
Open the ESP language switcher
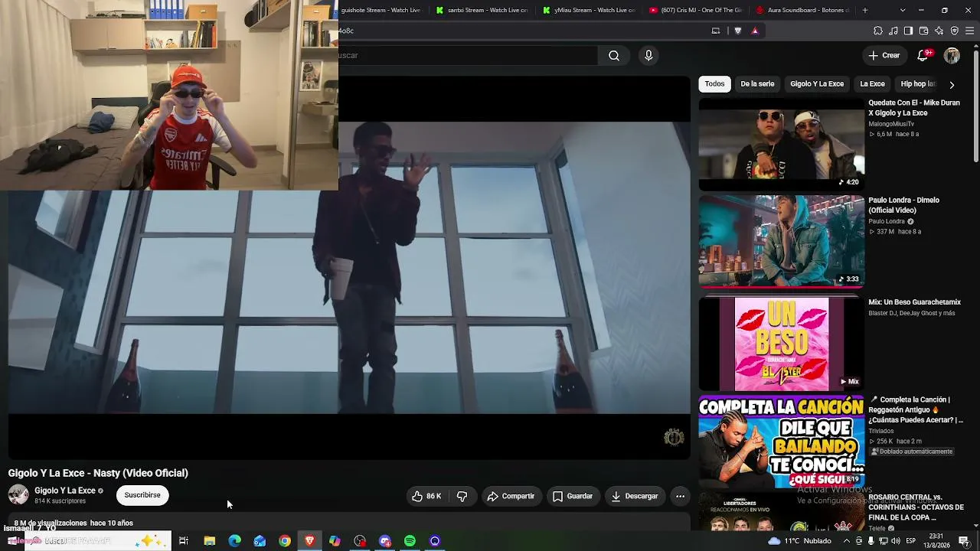(x=910, y=541)
